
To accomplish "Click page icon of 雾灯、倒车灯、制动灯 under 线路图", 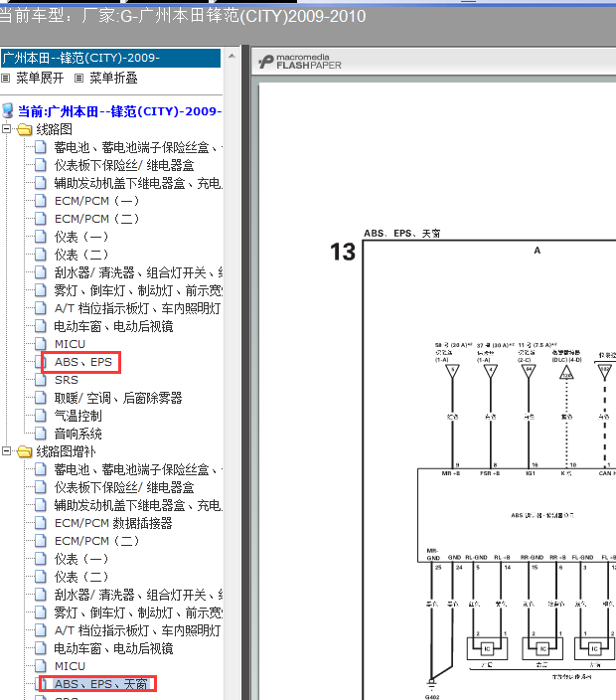I will click(x=41, y=290).
